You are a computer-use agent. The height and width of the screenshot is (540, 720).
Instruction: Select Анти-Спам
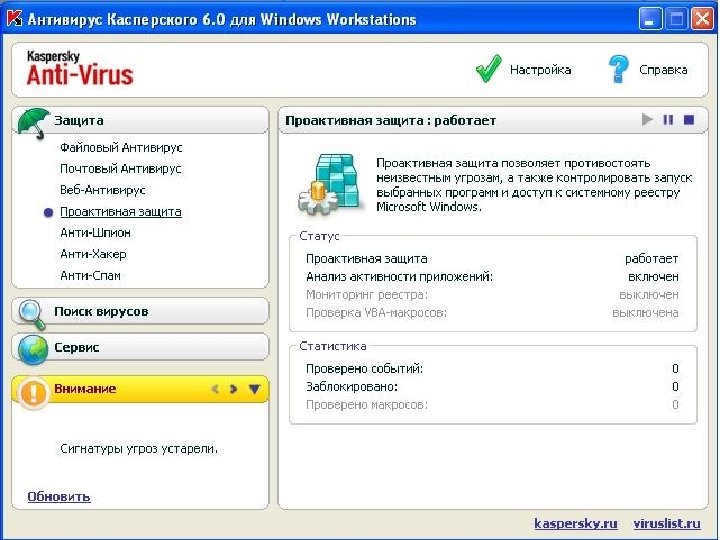(90, 276)
